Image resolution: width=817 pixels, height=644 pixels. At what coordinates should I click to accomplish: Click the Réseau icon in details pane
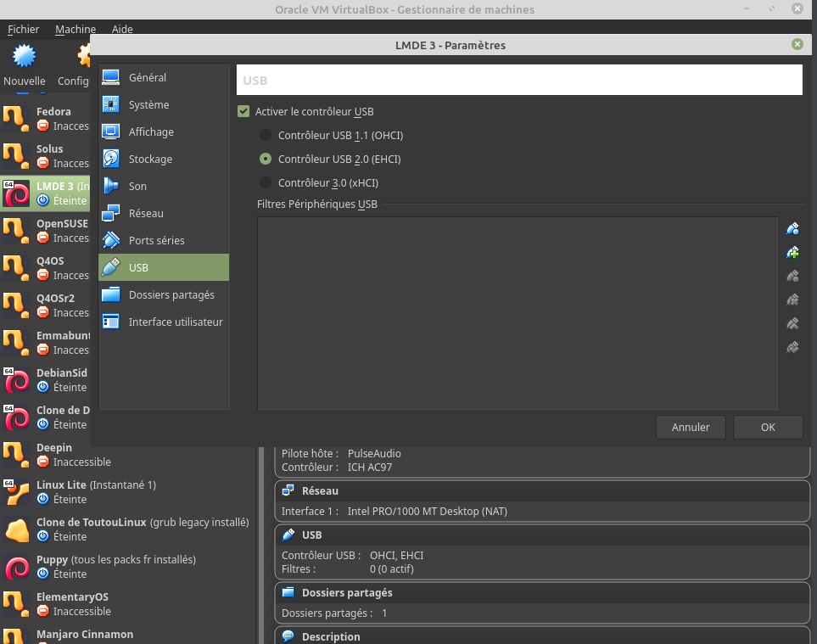(288, 490)
